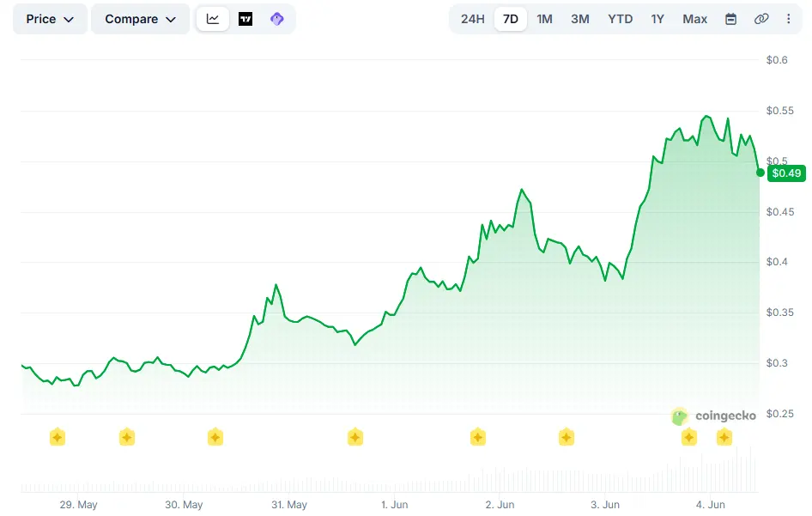Click the news marker on 31 May
Viewport: 812px width, 516px height.
355,437
